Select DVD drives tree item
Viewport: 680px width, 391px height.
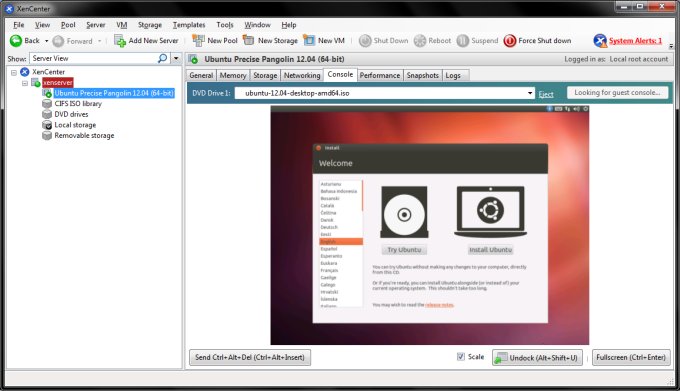71,114
